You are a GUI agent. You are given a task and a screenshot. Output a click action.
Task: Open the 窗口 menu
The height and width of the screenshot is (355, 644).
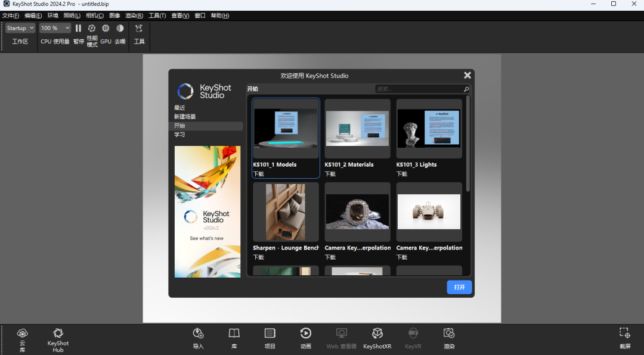[x=200, y=15]
